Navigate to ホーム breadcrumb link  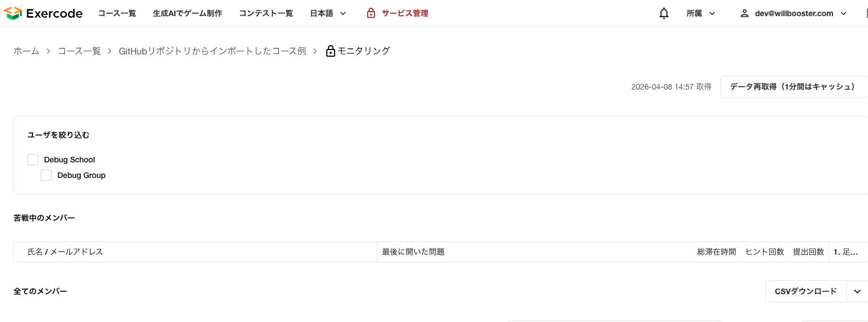(26, 51)
